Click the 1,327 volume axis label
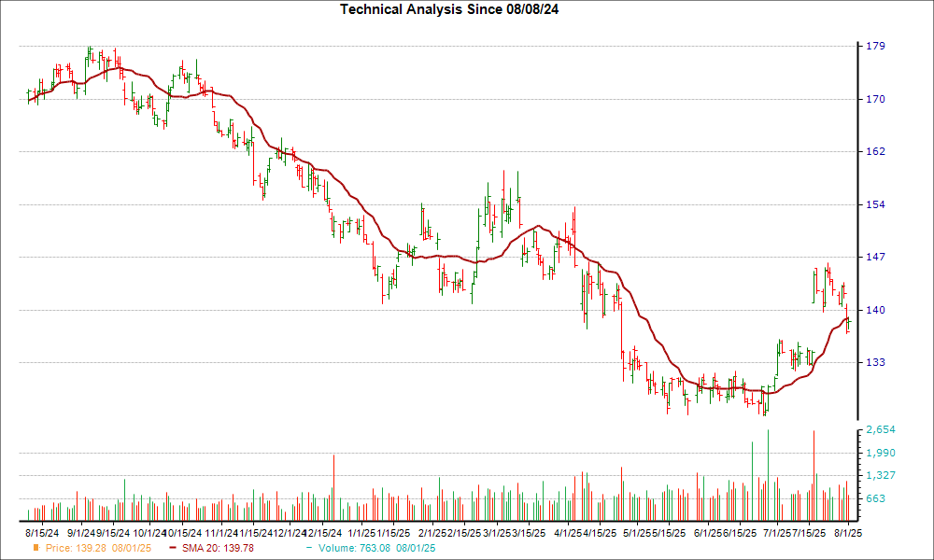 click(881, 475)
